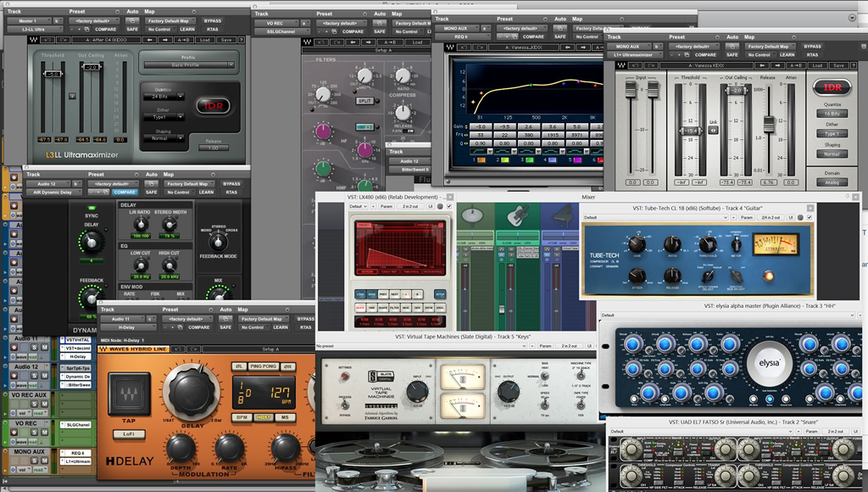Click LEARN in H-Delay plugin header
The width and height of the screenshot is (868, 492).
pos(280,327)
